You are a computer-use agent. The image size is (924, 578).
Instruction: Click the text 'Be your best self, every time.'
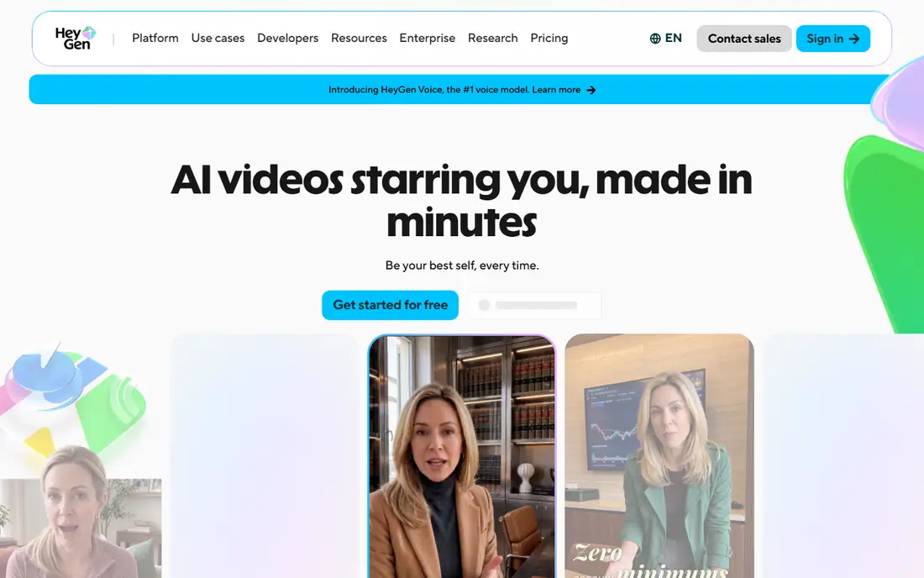[x=462, y=265]
